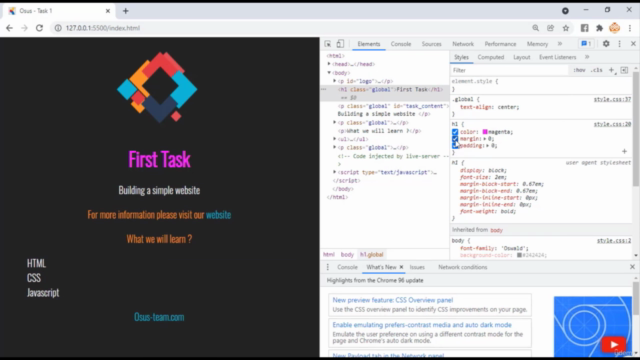Toggle the device toolbar icon in DevTools
The image size is (640, 360).
tap(340, 44)
